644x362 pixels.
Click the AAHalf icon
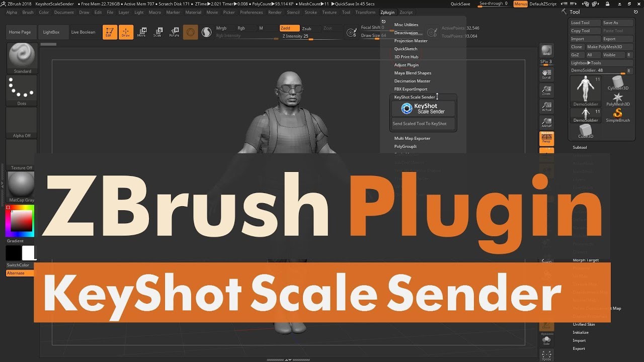[x=546, y=122]
